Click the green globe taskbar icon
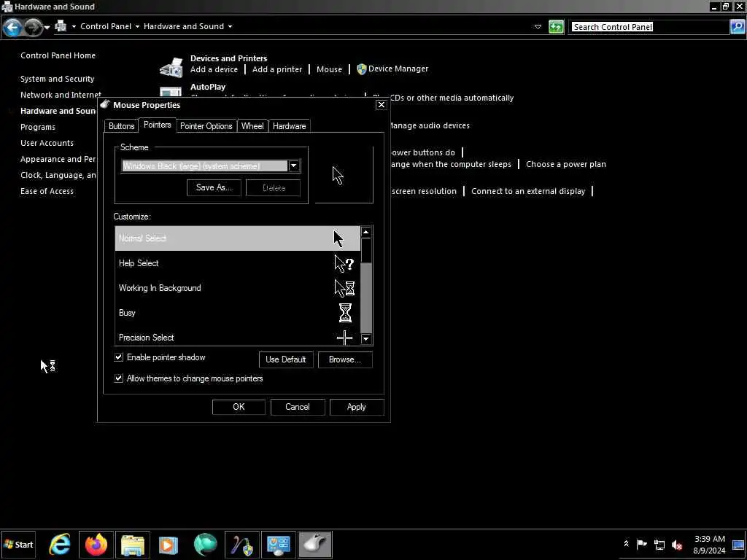Screen dimensions: 747x560 pos(205,544)
